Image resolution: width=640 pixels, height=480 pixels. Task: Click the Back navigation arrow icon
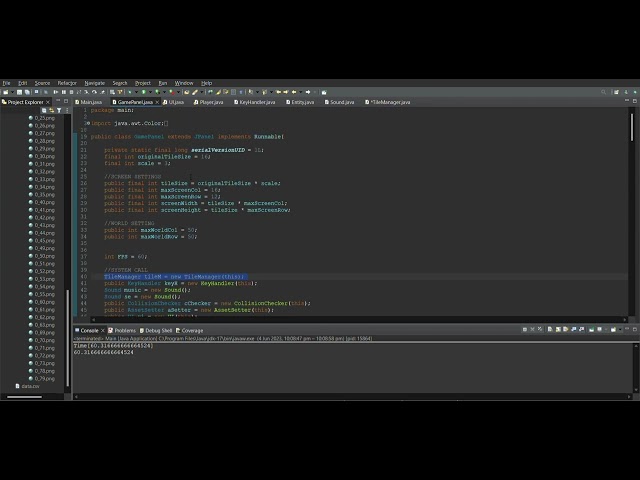click(x=293, y=92)
